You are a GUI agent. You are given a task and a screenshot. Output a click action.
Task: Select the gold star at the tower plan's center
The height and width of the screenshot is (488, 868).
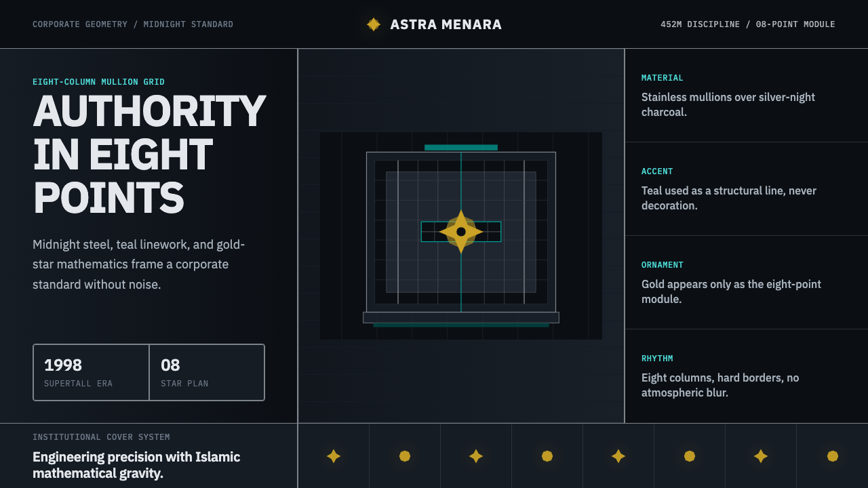(461, 232)
